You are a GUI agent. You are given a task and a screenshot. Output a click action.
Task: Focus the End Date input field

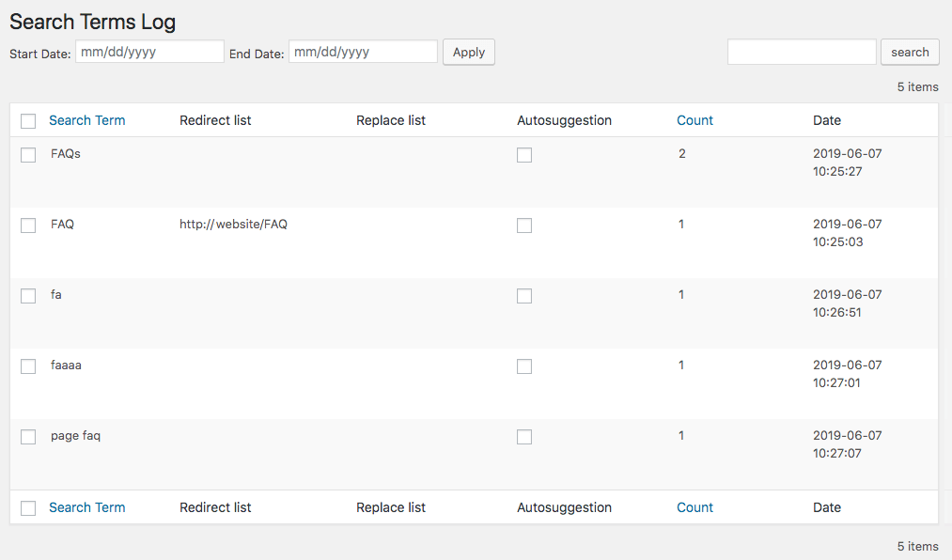click(x=363, y=52)
